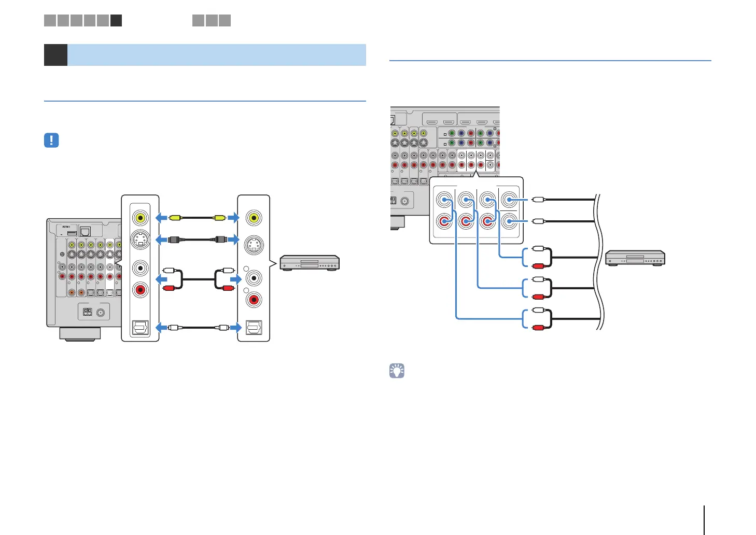Click the black S-video cable

tap(197, 240)
